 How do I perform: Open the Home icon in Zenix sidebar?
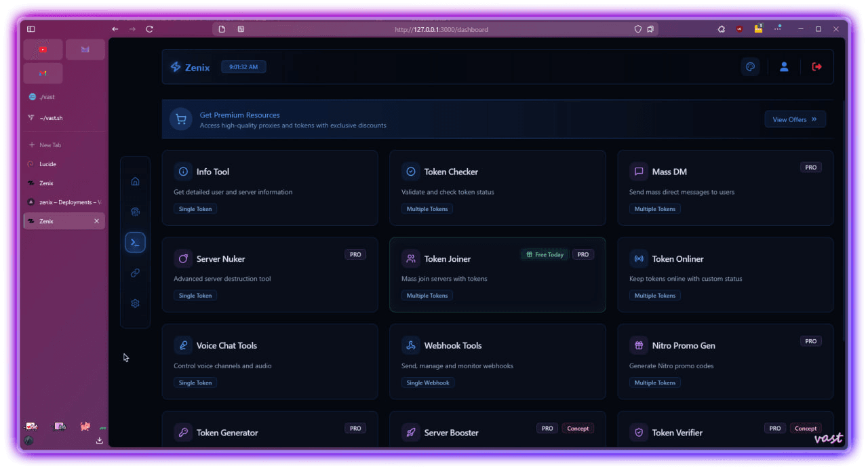tap(135, 181)
